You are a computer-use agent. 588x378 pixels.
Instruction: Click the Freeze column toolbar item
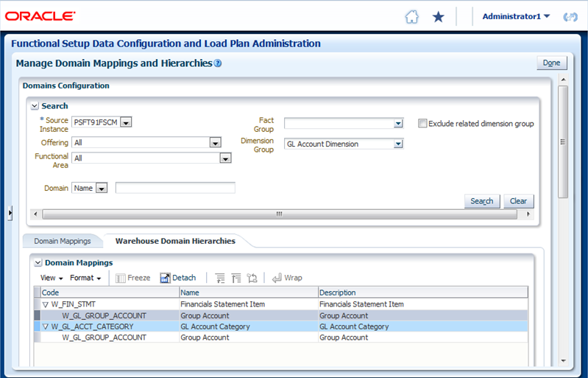coord(132,278)
